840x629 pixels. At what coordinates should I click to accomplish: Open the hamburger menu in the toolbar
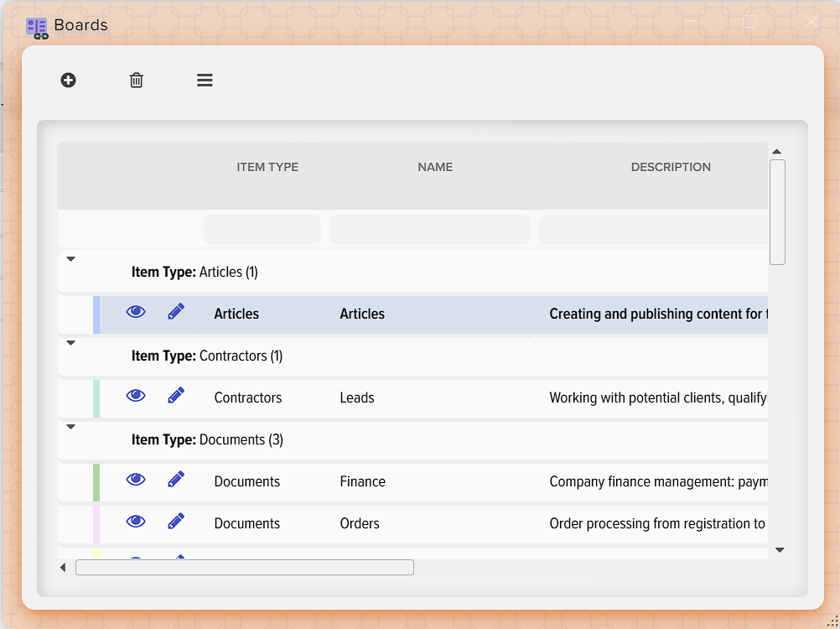click(205, 81)
